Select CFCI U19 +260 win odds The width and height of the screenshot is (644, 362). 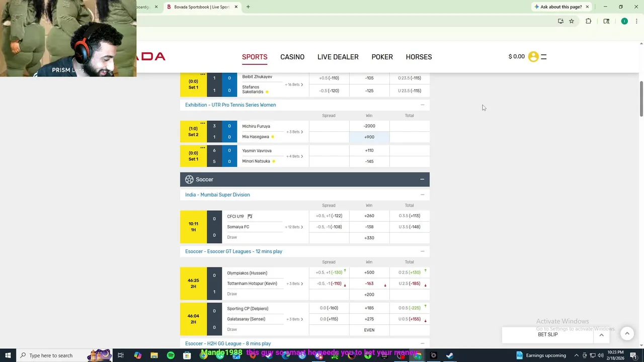[369, 216]
